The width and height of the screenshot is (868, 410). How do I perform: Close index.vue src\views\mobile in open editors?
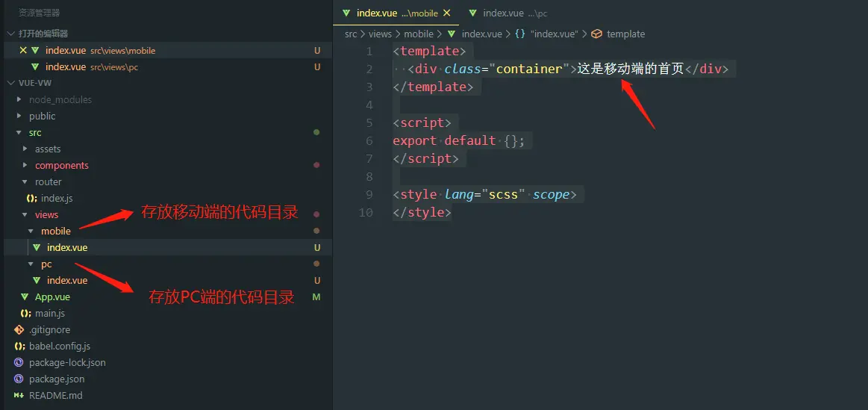[x=23, y=51]
